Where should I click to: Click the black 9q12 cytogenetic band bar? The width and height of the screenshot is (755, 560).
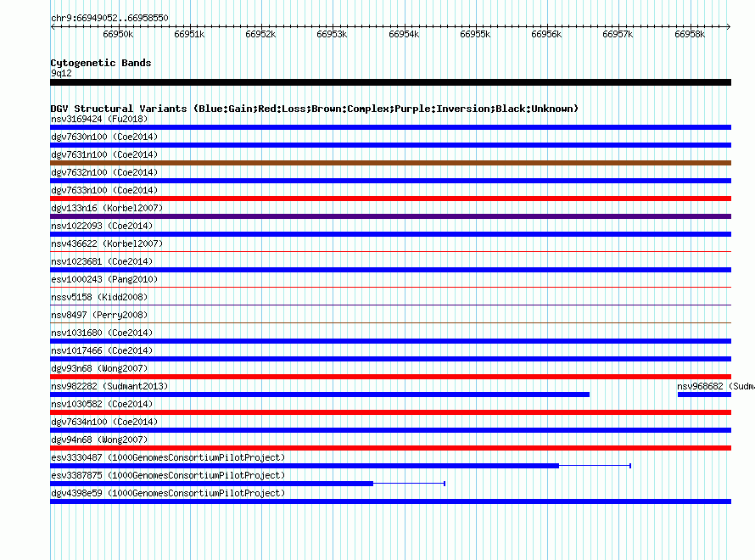click(x=390, y=82)
